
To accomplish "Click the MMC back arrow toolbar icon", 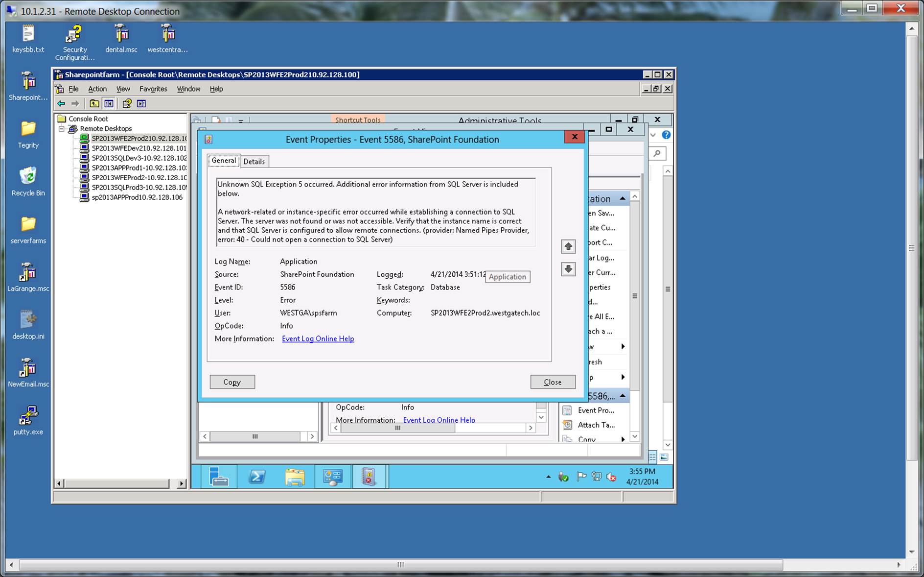I will [x=61, y=103].
